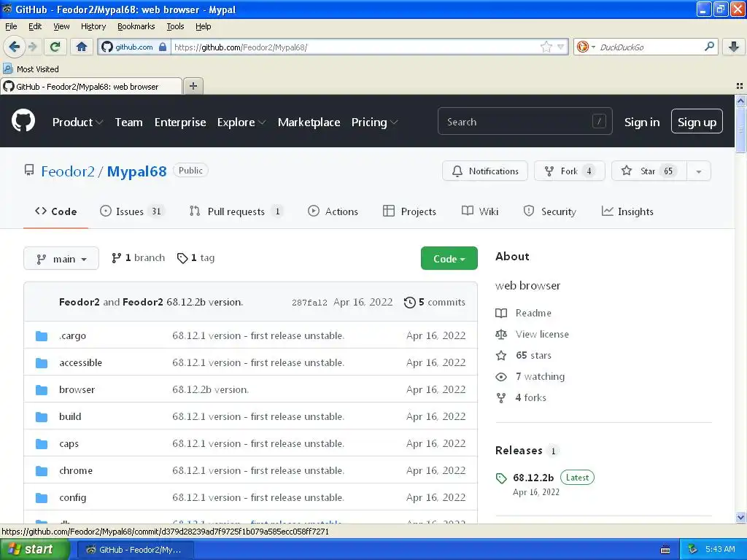747x560 pixels.
Task: Click the 1 branch link
Action: pos(138,258)
